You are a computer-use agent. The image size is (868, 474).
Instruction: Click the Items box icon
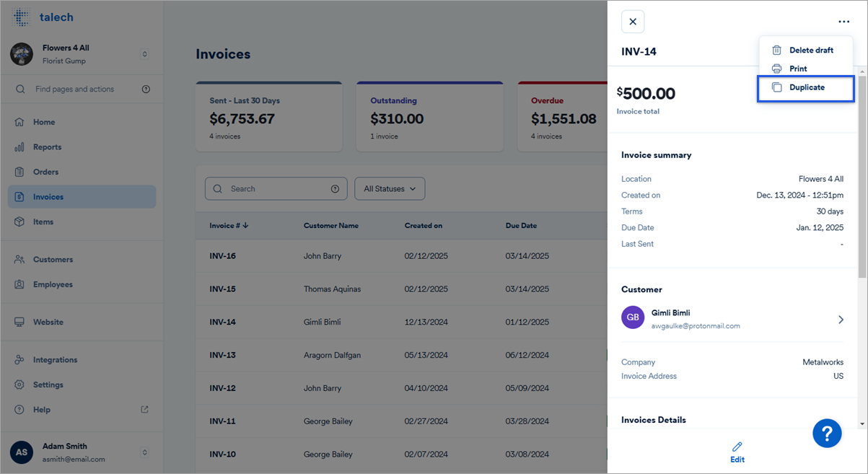19,221
